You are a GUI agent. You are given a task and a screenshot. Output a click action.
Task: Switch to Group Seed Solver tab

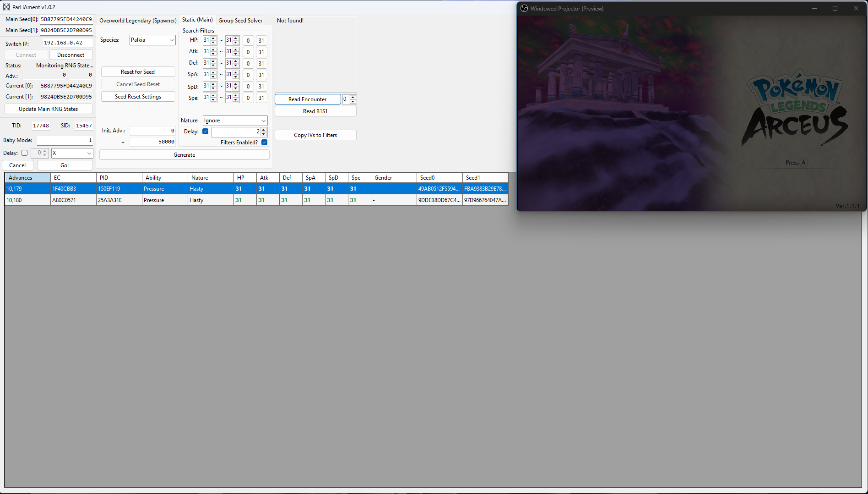[240, 21]
